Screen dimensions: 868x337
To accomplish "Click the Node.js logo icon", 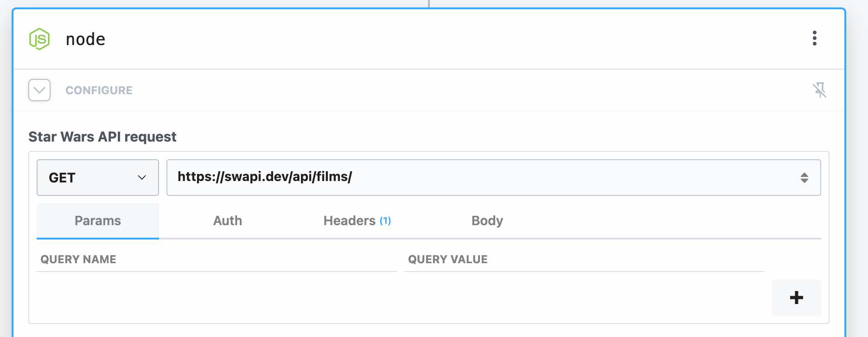I will pyautogui.click(x=39, y=39).
